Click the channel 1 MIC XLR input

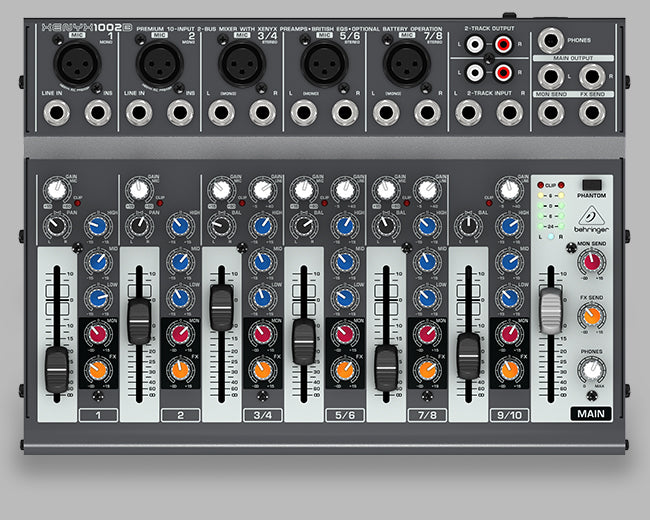pos(73,65)
